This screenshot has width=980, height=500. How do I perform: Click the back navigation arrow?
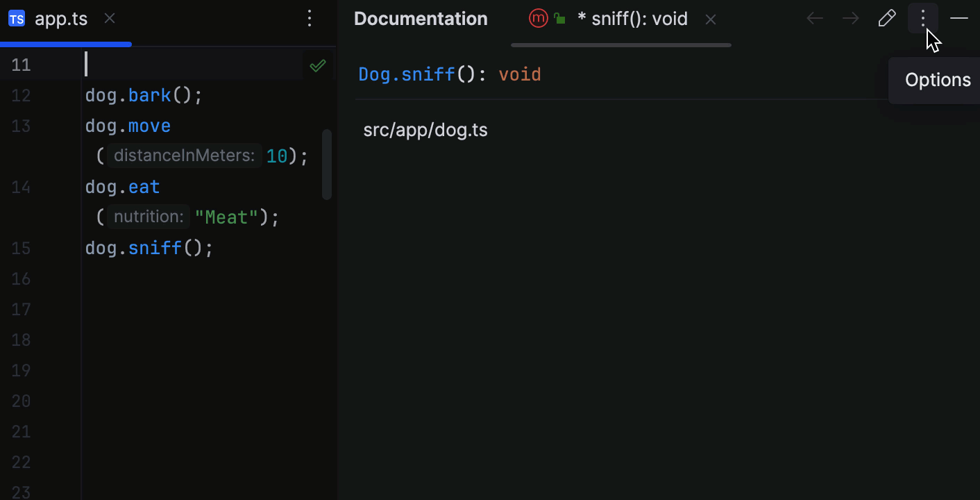(x=814, y=19)
